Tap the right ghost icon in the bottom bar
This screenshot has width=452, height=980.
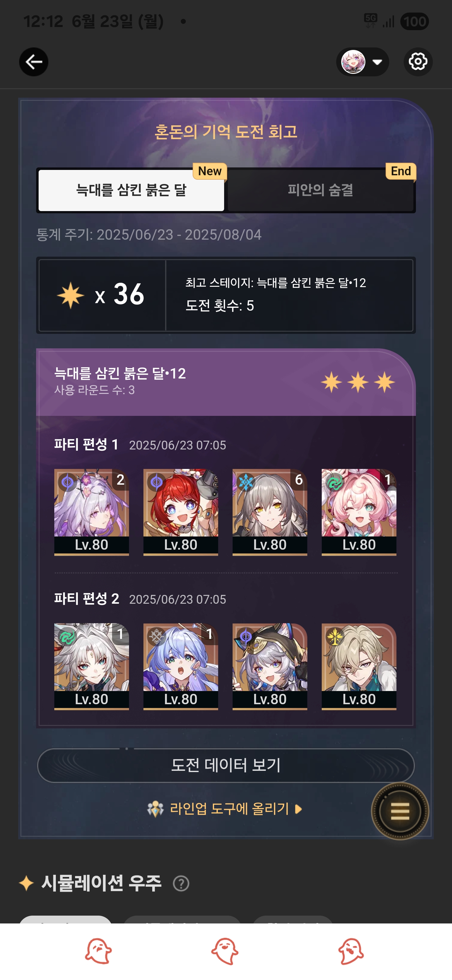point(351,951)
